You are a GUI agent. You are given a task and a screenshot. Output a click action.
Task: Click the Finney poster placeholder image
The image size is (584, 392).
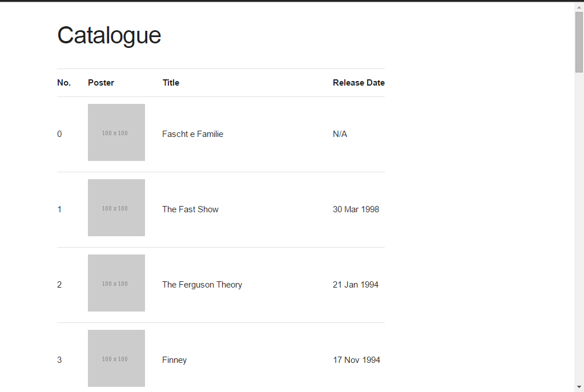point(116,358)
